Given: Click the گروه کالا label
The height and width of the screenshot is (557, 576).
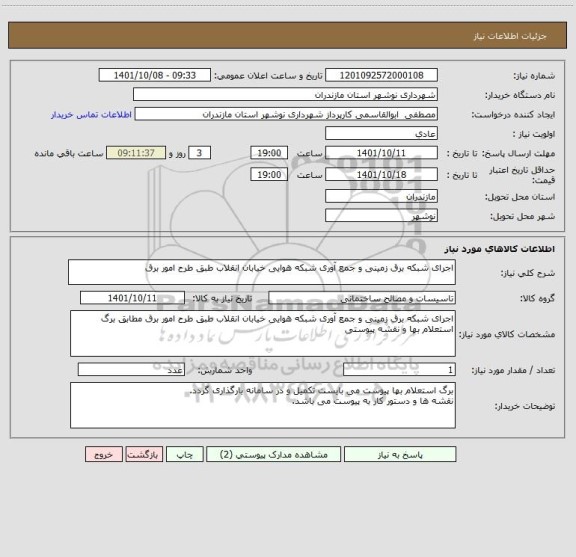Looking at the screenshot, I should pyautogui.click(x=537, y=298).
